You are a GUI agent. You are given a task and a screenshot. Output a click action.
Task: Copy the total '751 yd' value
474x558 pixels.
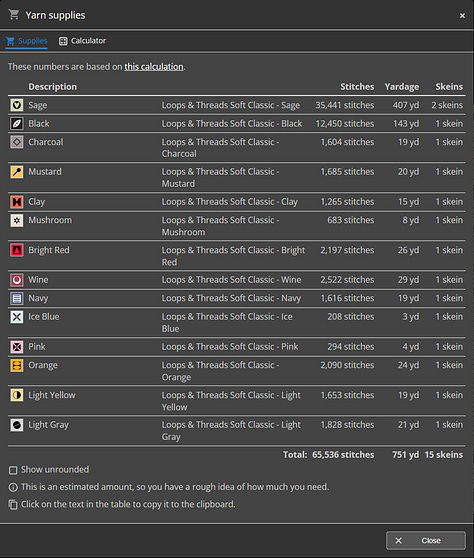405,455
